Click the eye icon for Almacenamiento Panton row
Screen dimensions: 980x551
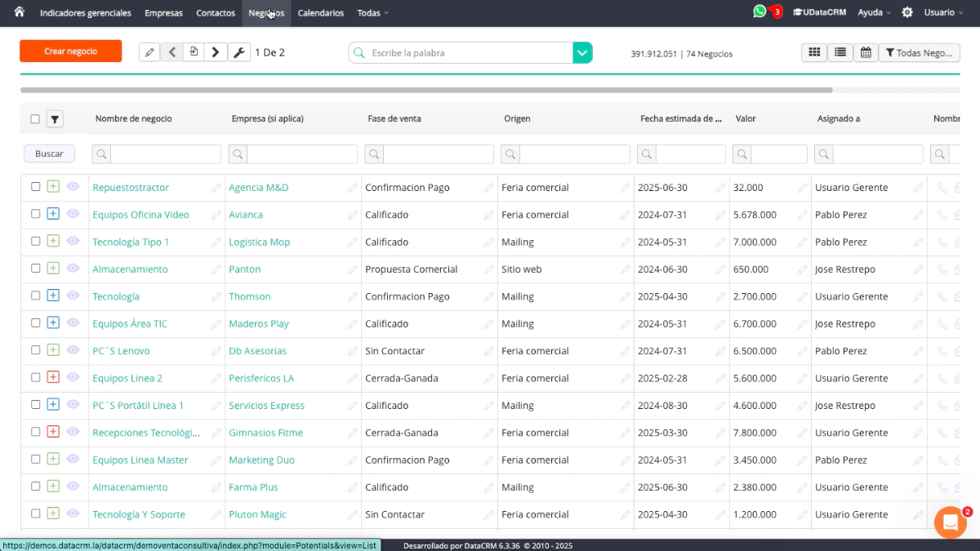point(73,269)
